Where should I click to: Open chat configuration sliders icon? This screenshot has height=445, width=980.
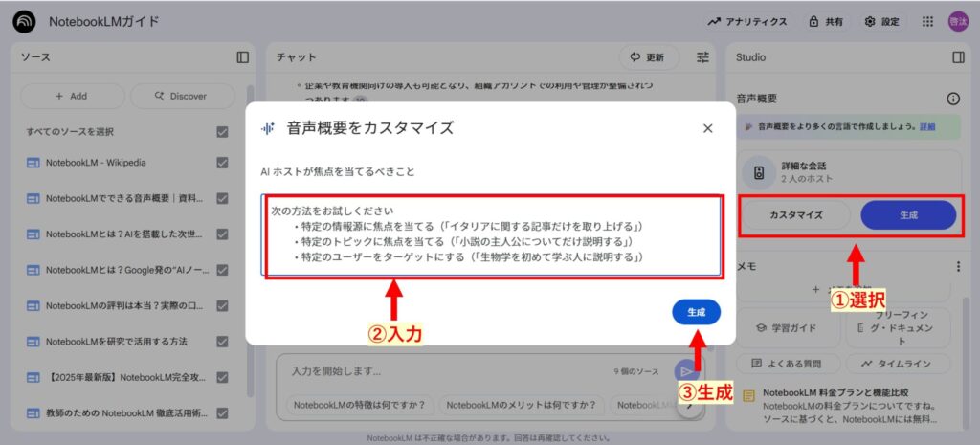point(703,57)
